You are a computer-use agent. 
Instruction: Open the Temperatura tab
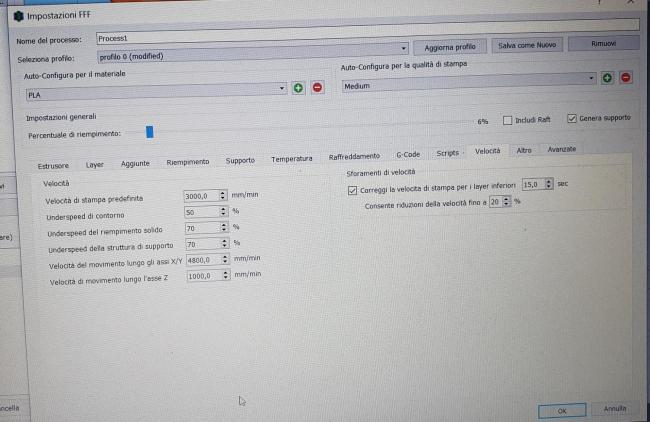click(291, 158)
